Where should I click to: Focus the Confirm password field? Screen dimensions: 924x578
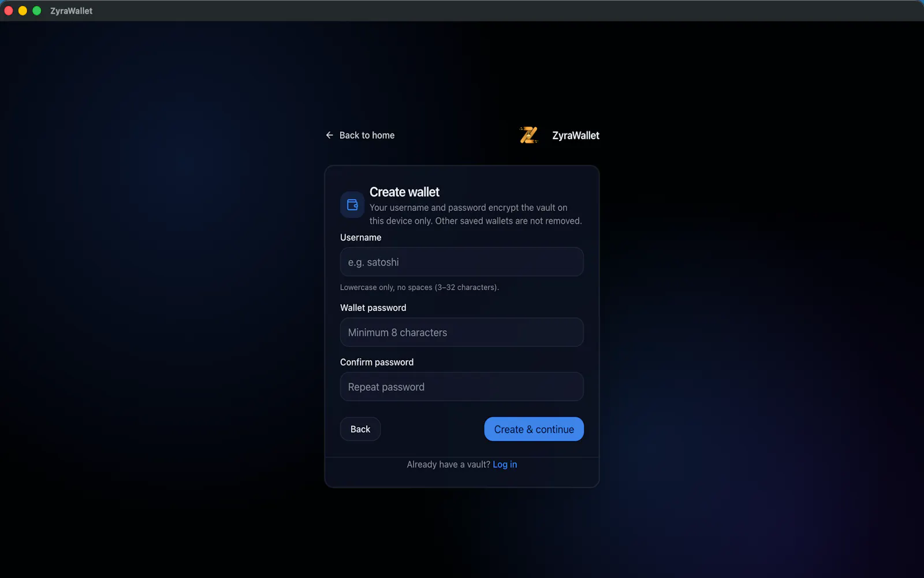point(462,387)
